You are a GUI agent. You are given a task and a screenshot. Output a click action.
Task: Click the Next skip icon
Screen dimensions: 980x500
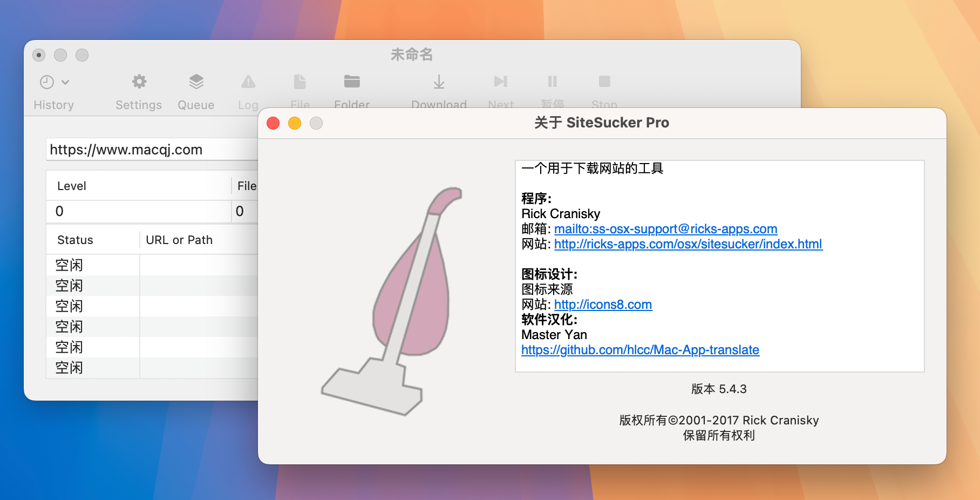tap(501, 82)
